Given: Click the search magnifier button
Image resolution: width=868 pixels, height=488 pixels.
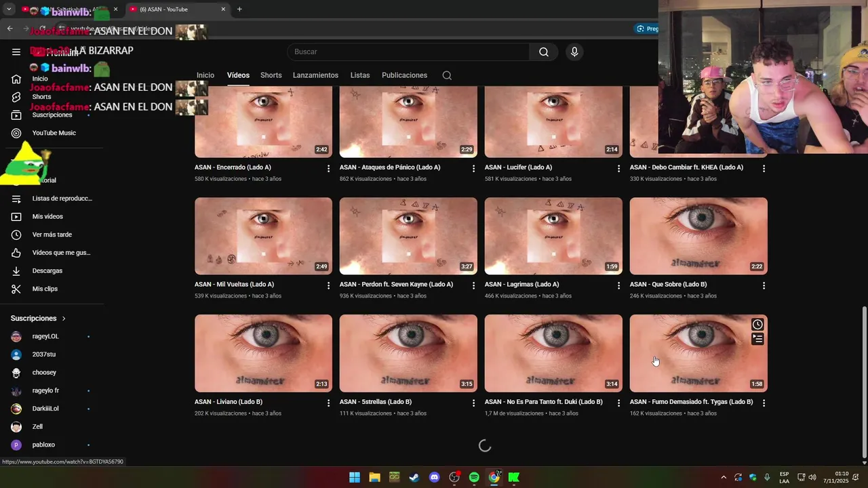Looking at the screenshot, I should 544,52.
